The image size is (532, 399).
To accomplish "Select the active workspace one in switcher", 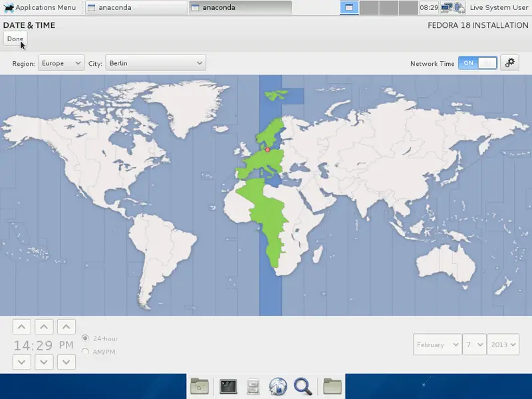I will coord(349,7).
